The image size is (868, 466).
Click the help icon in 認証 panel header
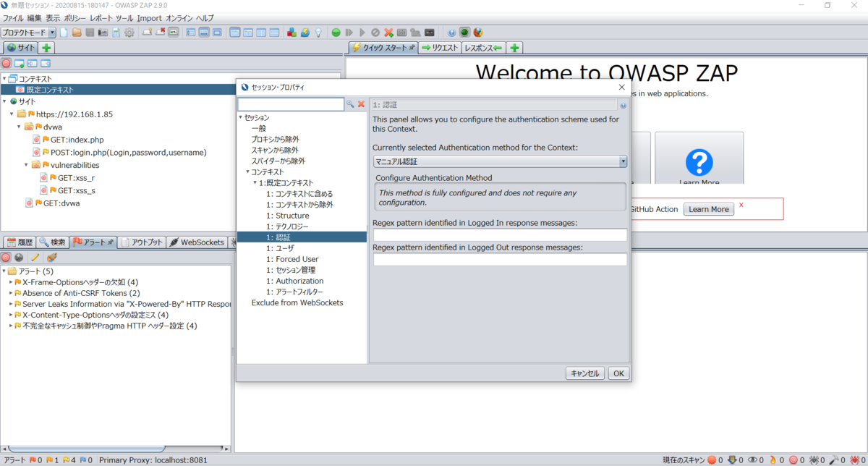coord(623,105)
